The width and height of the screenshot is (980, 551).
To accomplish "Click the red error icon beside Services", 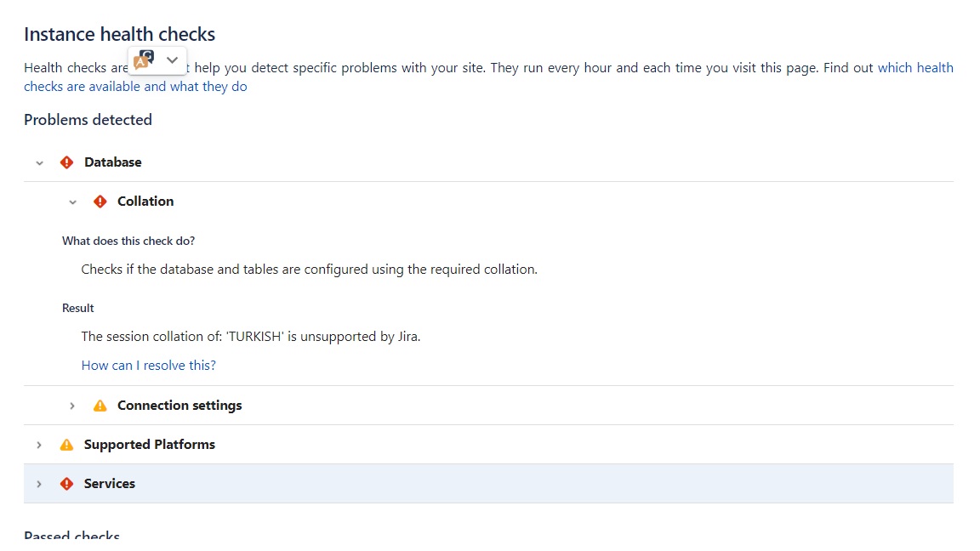I will pyautogui.click(x=67, y=484).
